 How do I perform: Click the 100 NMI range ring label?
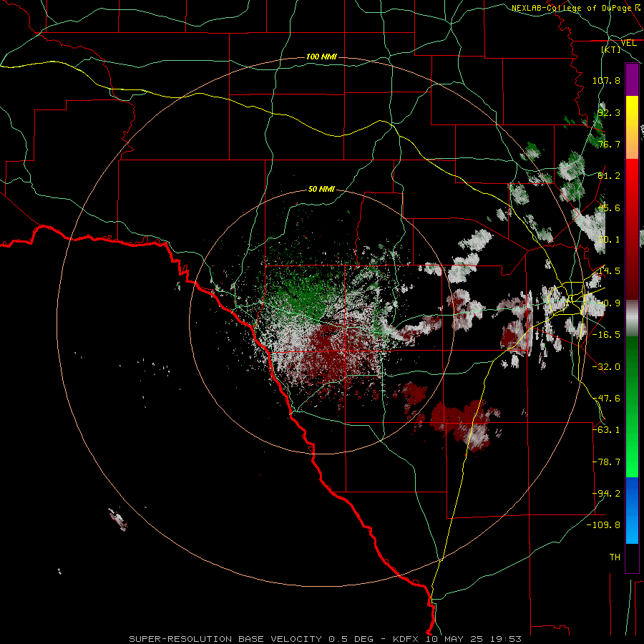[321, 57]
